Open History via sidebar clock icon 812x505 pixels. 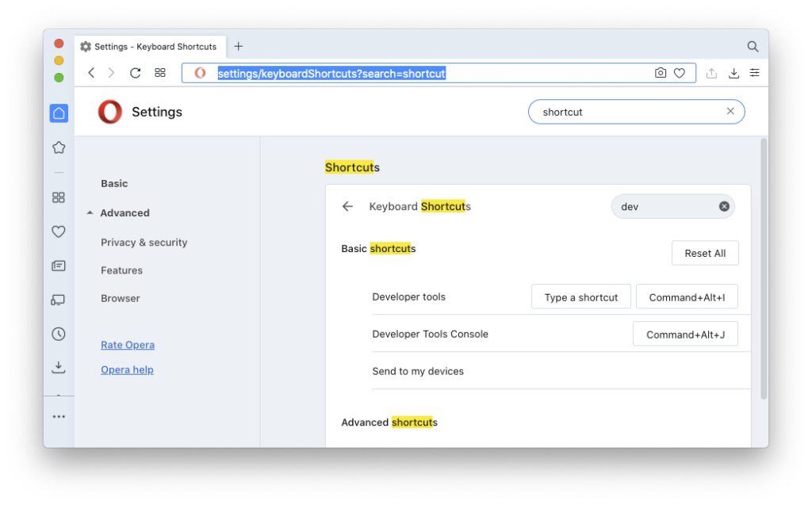pos(59,334)
